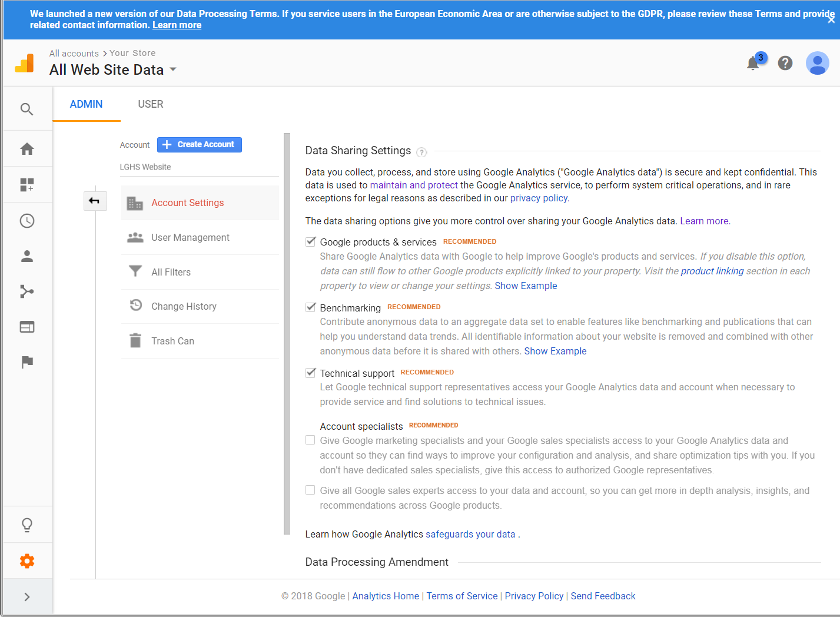Click All accounts breadcrumb
The image size is (840, 617).
point(74,53)
